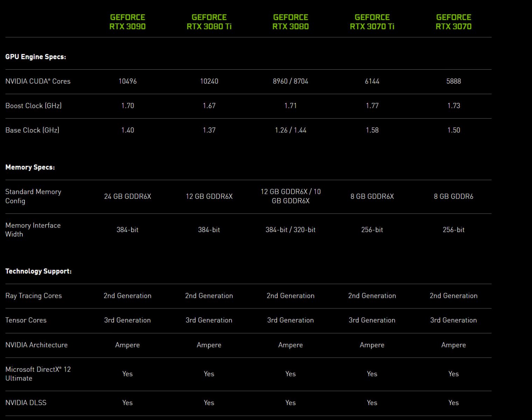This screenshot has width=532, height=420.
Task: Select the "NVIDIA Architecture" row label
Action: [36, 345]
